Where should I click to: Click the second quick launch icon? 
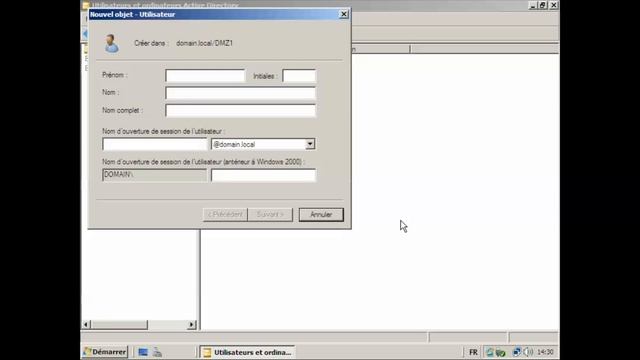(158, 352)
